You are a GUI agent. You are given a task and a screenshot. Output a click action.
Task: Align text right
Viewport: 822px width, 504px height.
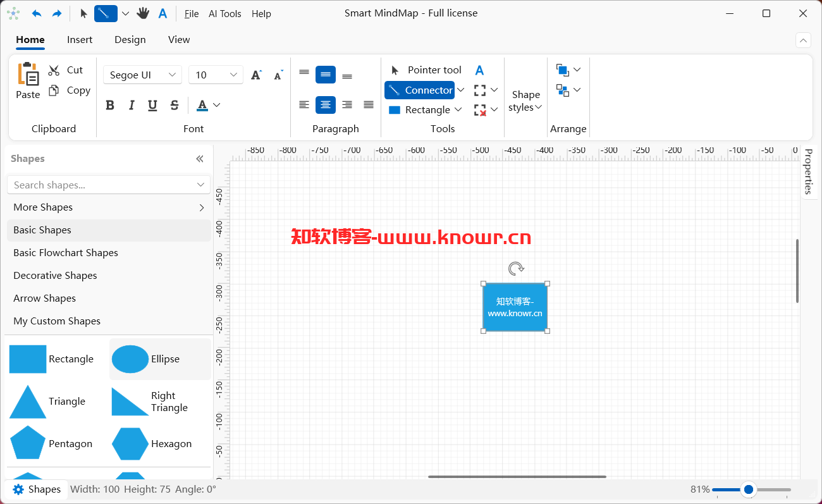(x=347, y=105)
